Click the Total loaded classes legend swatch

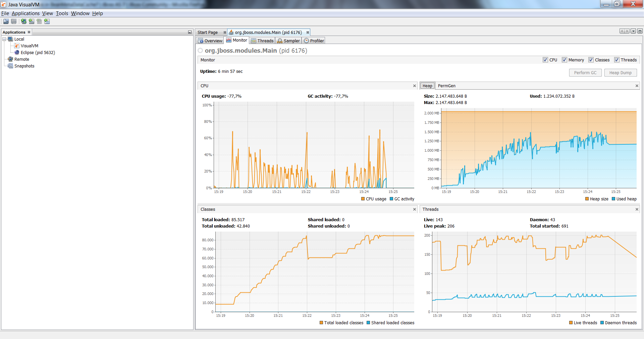point(321,323)
